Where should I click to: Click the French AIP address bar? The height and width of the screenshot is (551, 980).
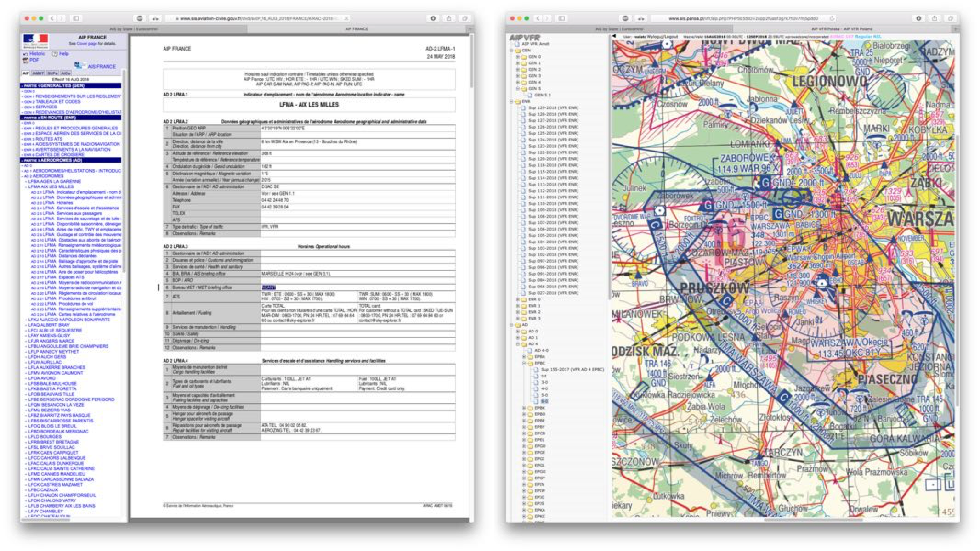coord(257,18)
